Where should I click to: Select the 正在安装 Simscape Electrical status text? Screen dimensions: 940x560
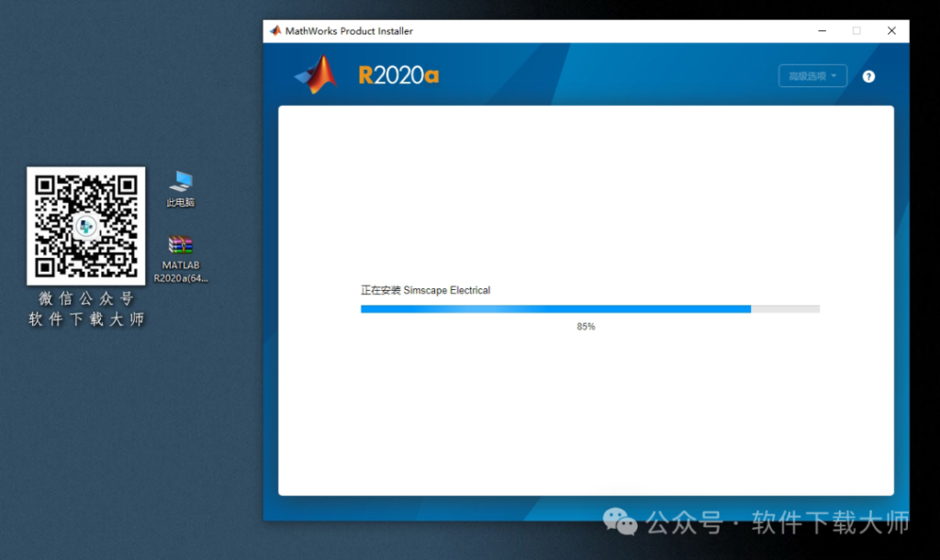[425, 289]
